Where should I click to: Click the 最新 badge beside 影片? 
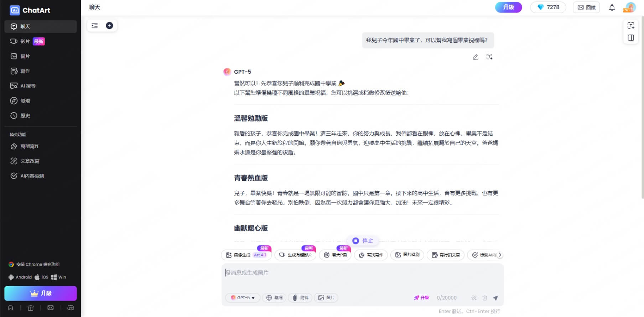[x=39, y=41]
